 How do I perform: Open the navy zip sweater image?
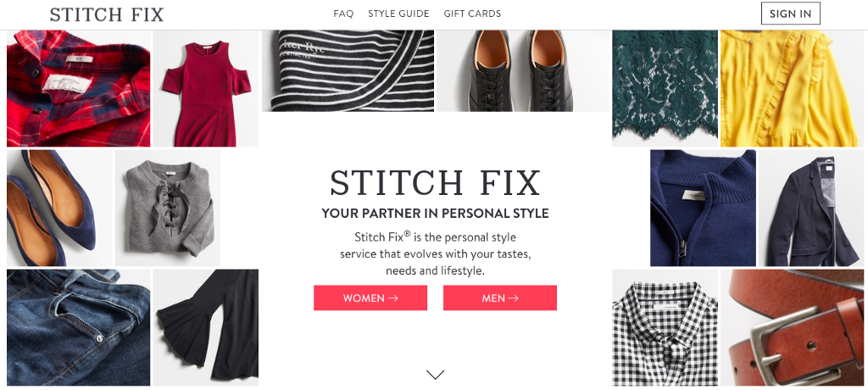[703, 208]
